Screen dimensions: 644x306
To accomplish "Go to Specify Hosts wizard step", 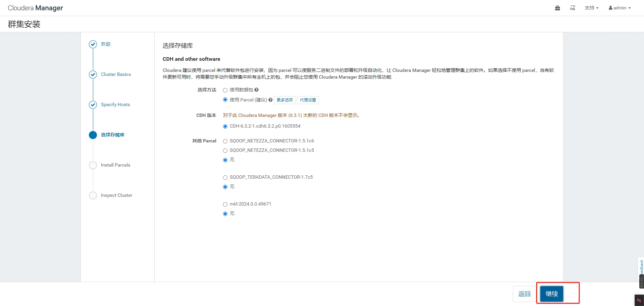I will click(x=115, y=104).
